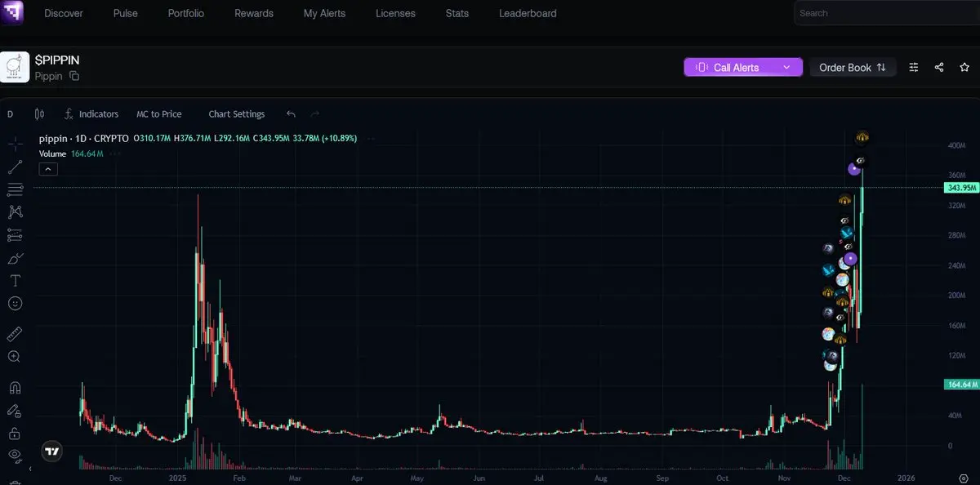
Task: Open Chart Settings
Action: 237,114
